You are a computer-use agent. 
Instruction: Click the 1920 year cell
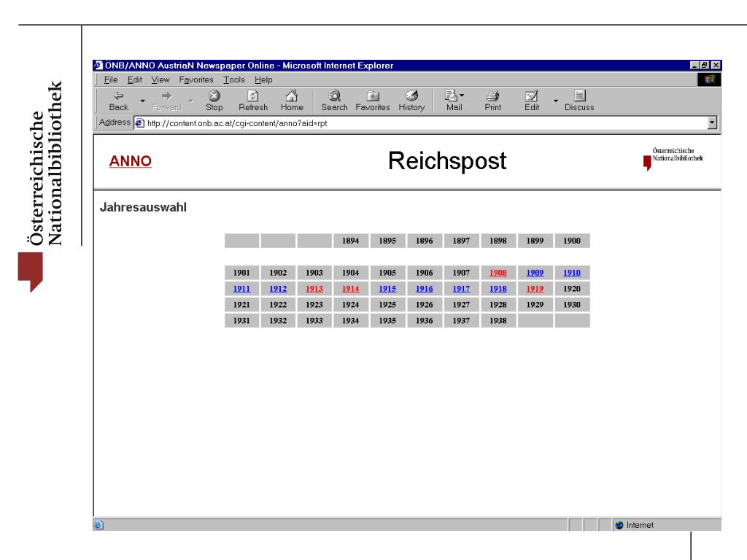coord(572,289)
